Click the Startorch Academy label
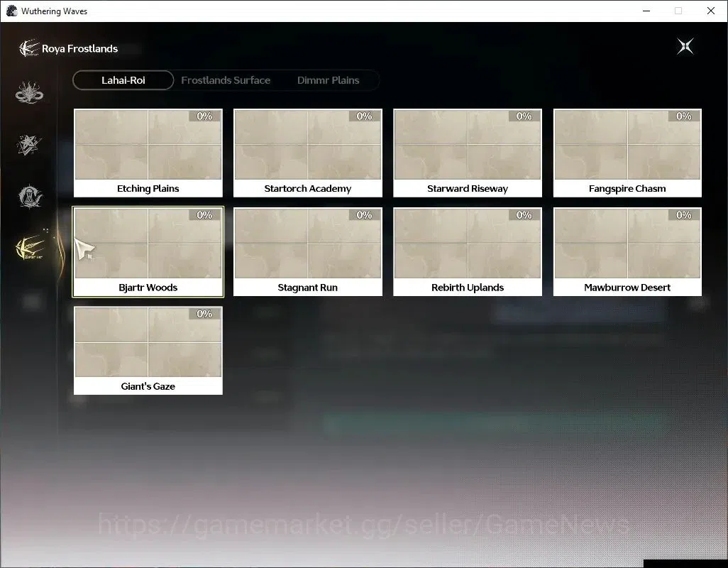Screen dimensions: 728x568 tap(308, 189)
